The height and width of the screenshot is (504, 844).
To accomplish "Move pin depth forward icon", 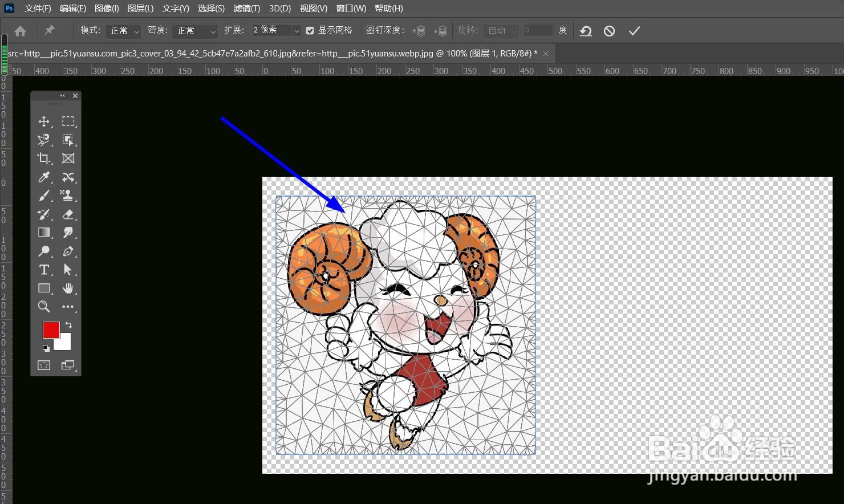I will [x=419, y=31].
